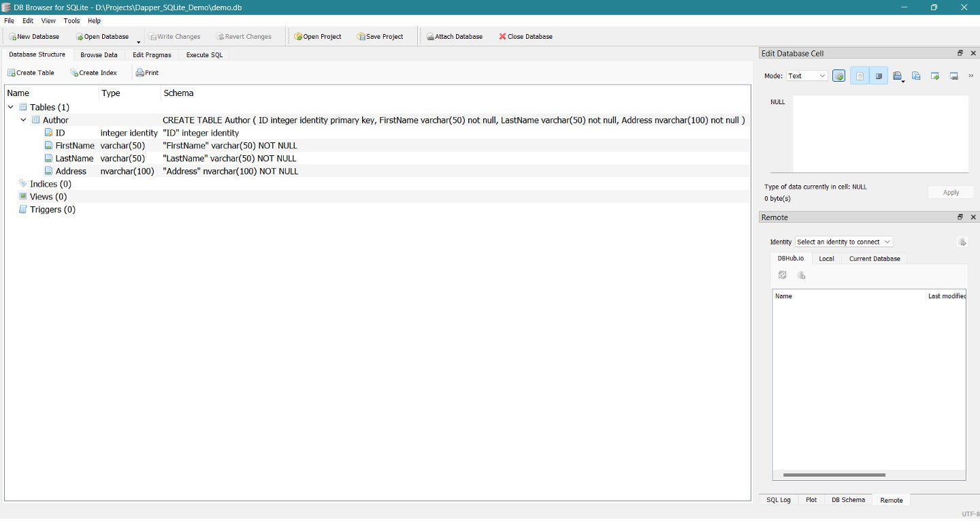Click the window icon with green arrow in cell toolbar
The width and height of the screenshot is (980, 521).
point(935,76)
